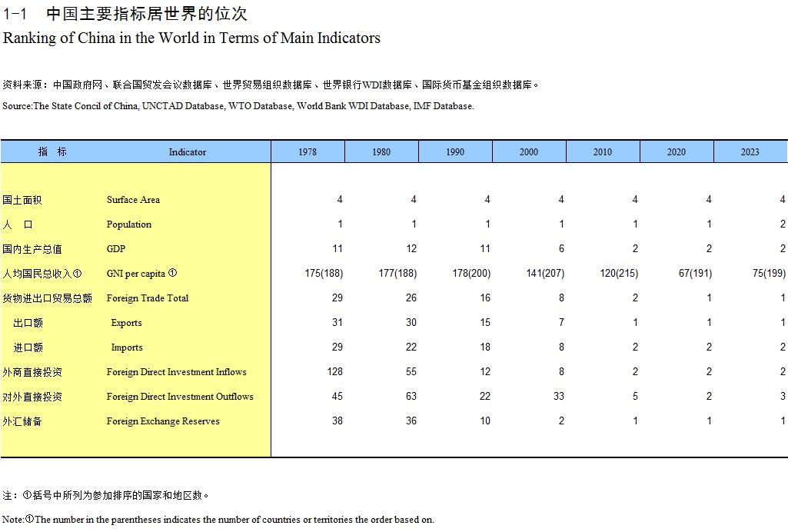This screenshot has width=788, height=532.
Task: Click the 'Foreign Trade Total' row label
Action: (x=147, y=298)
